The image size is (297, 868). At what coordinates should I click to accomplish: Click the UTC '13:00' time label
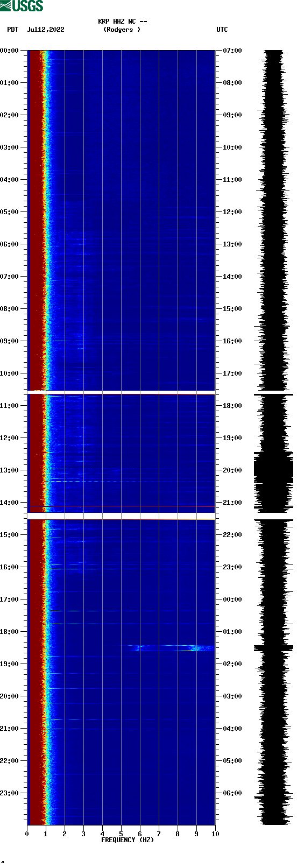232,244
